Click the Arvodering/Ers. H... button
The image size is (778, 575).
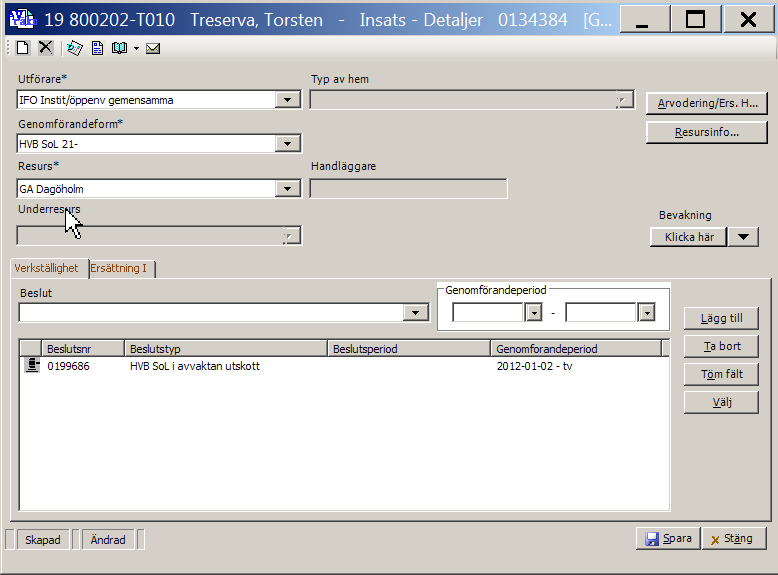click(x=707, y=103)
